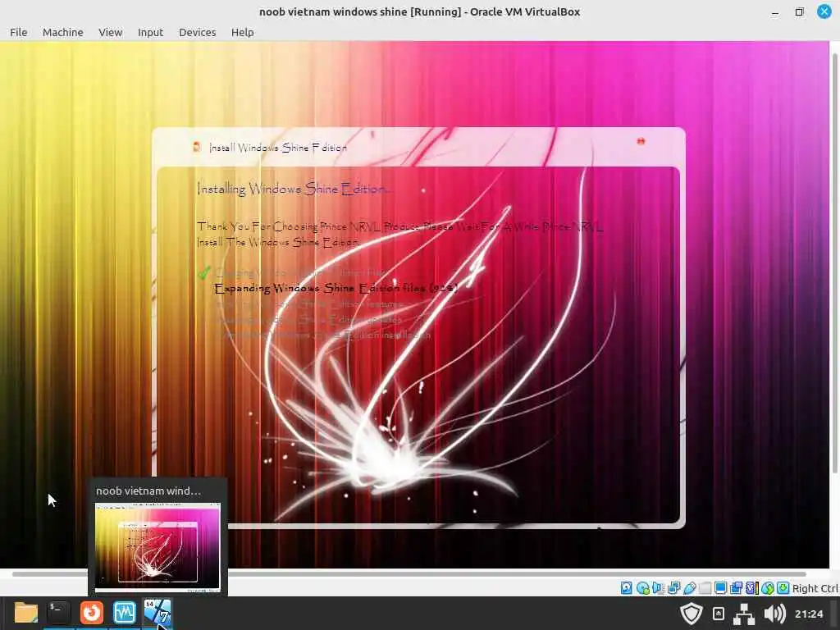The height and width of the screenshot is (630, 840).
Task: Click the recording status icon
Action: (736, 588)
